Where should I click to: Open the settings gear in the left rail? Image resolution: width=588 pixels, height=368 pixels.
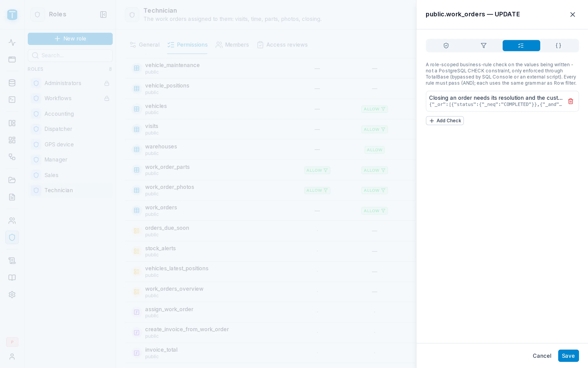pyautogui.click(x=12, y=294)
